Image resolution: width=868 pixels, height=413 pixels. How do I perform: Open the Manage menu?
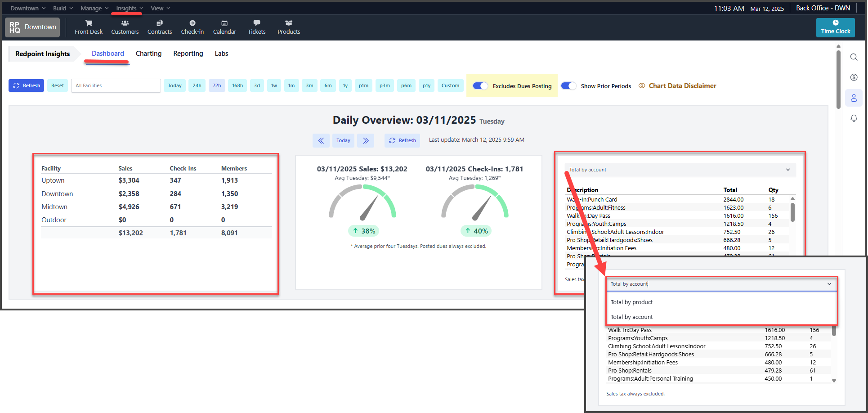[94, 8]
